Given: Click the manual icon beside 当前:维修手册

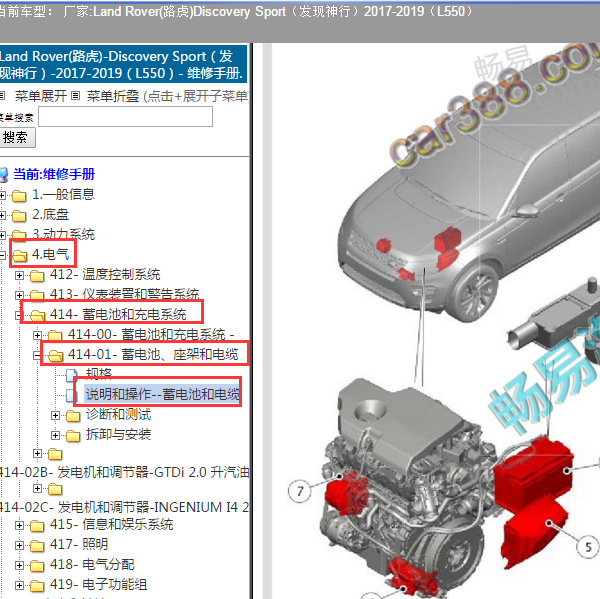Looking at the screenshot, I should pyautogui.click(x=3, y=175).
